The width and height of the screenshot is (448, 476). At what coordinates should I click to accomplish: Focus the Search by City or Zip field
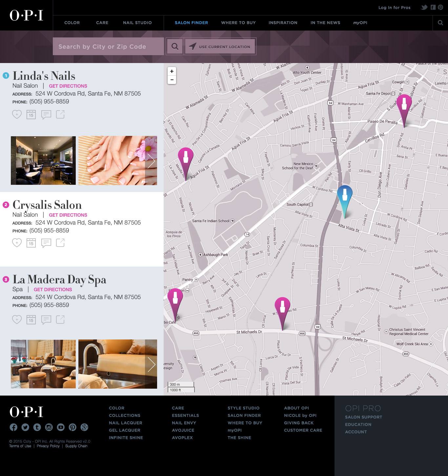tap(108, 46)
